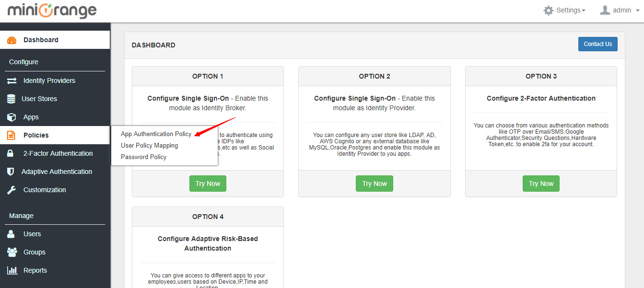Image resolution: width=644 pixels, height=288 pixels.
Task: Open Password Policy submenu entry
Action: coord(143,157)
